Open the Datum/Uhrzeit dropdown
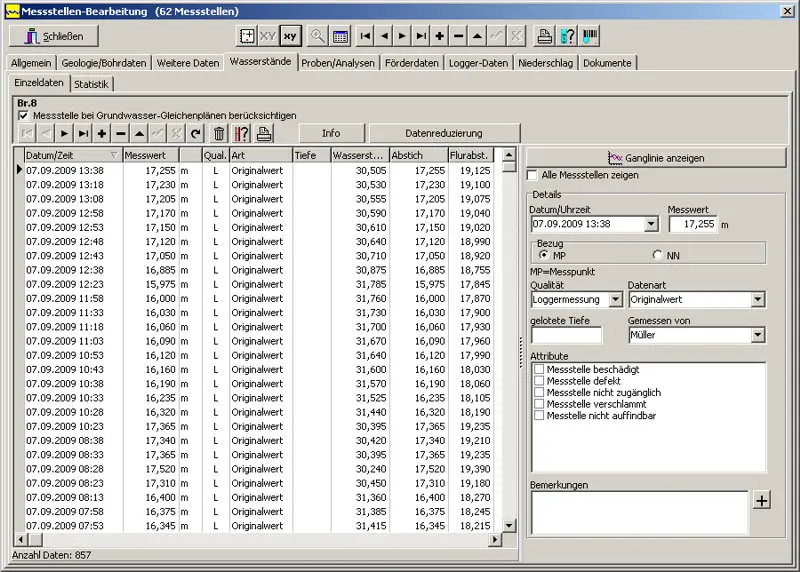 651,224
